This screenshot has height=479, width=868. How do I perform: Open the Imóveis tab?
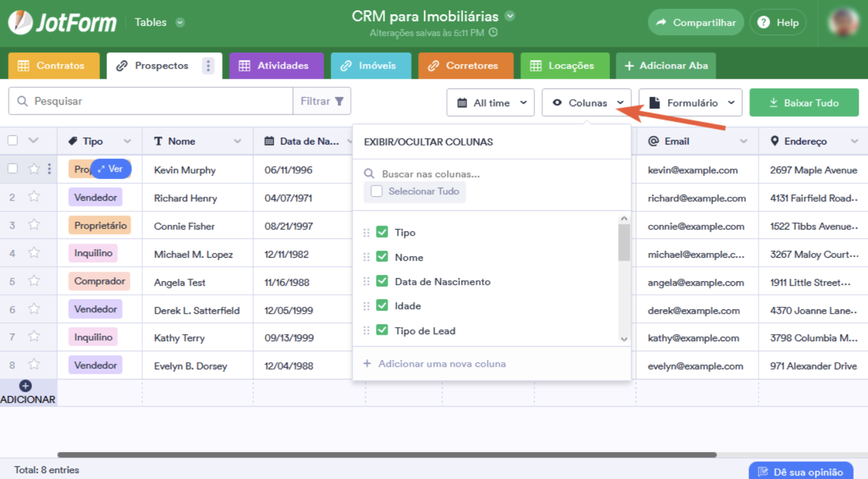[371, 65]
